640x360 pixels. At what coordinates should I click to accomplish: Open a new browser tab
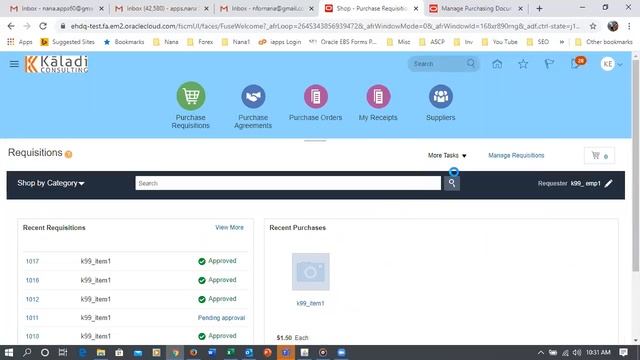(x=540, y=8)
